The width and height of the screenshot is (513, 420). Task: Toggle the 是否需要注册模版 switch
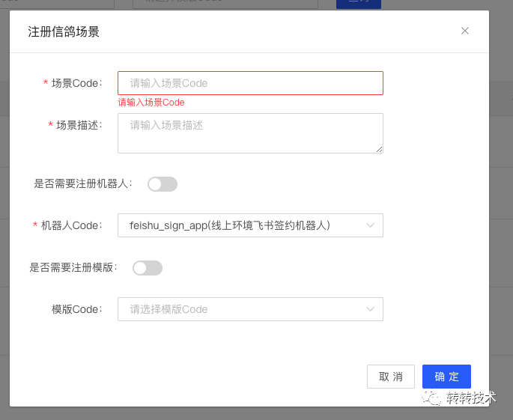click(148, 268)
